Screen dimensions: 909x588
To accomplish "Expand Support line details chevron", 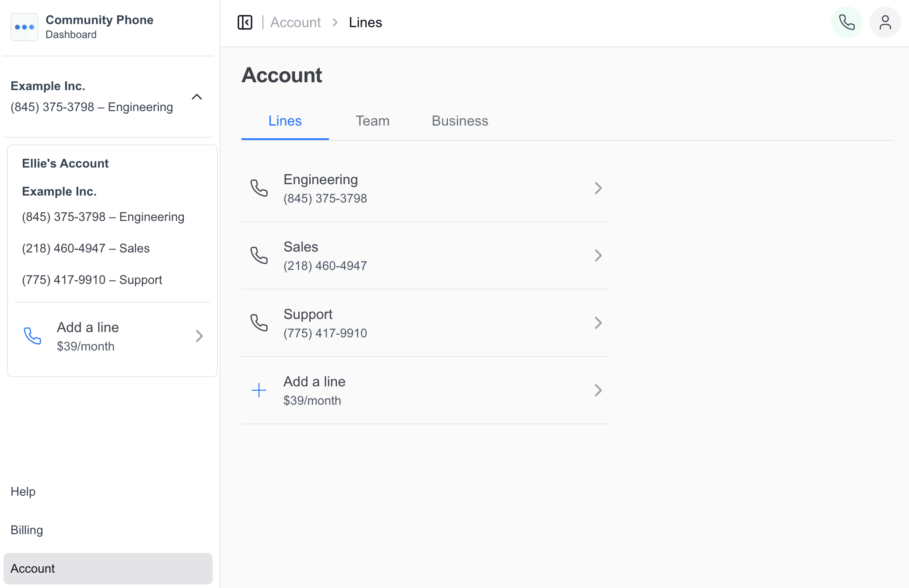I will (x=598, y=323).
